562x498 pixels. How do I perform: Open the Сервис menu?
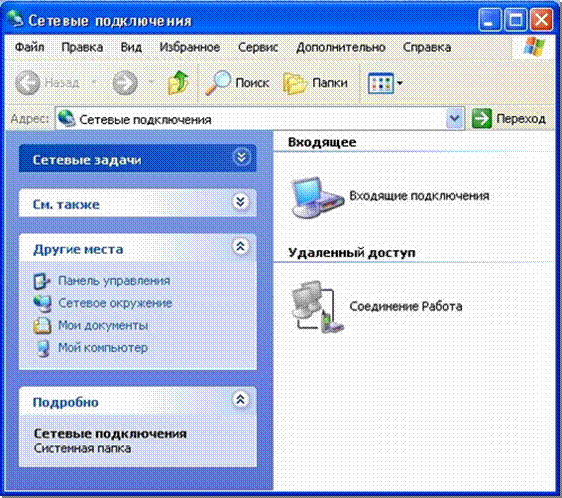(x=258, y=47)
